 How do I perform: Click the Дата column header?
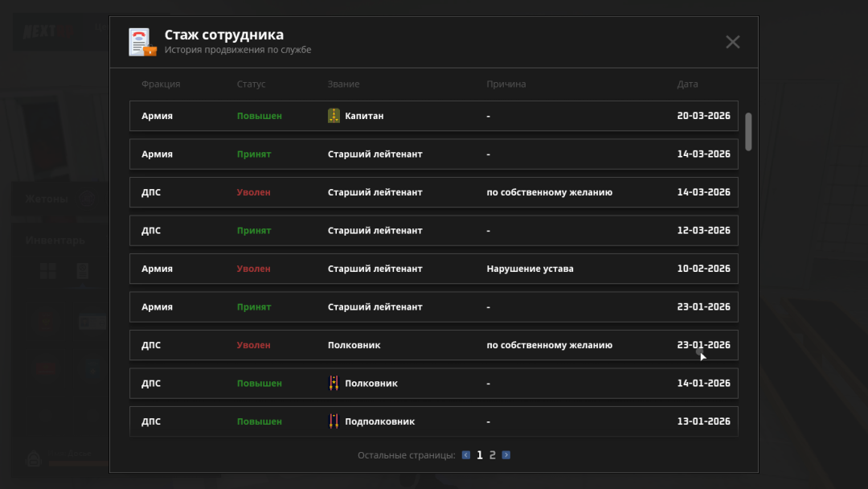(687, 84)
